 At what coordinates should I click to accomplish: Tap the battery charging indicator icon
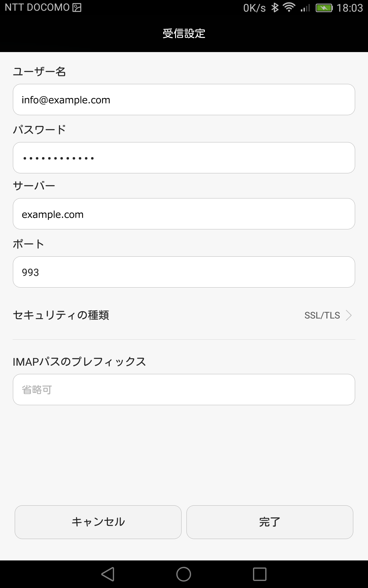pyautogui.click(x=324, y=8)
